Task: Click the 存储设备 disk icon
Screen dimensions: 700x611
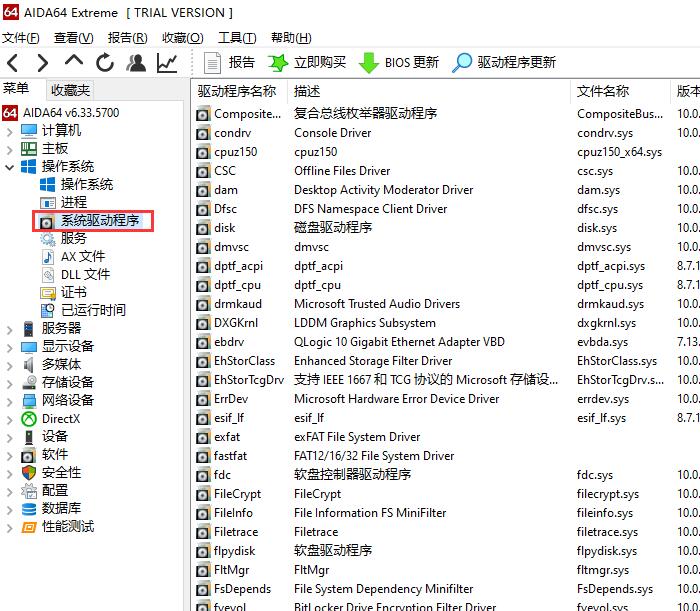Action: tap(29, 382)
